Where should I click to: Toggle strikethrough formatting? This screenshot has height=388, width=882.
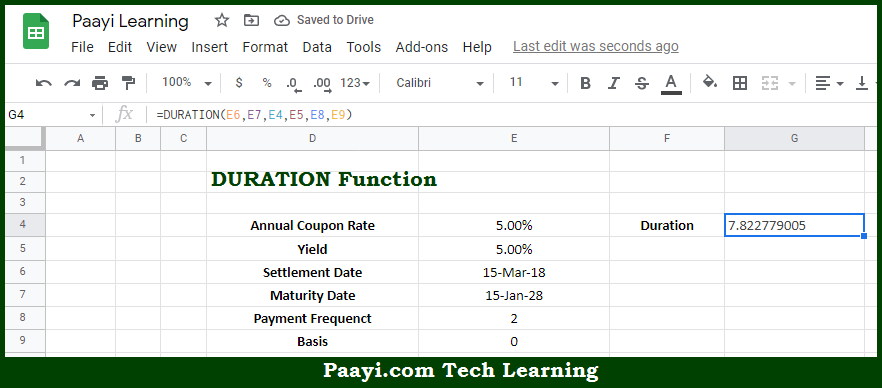[641, 84]
